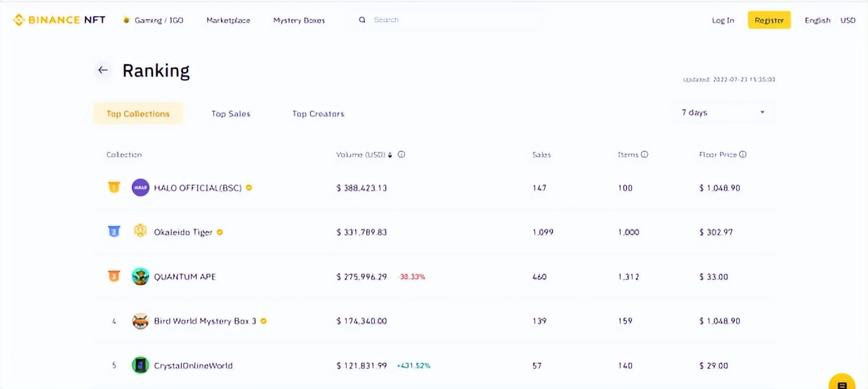
Task: Open the Okaleido Tiger collection name
Action: [183, 232]
